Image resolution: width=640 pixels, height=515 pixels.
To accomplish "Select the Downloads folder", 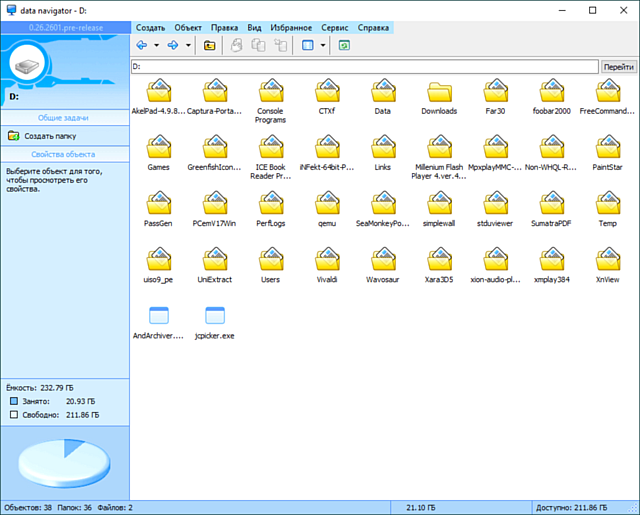I will click(x=439, y=93).
